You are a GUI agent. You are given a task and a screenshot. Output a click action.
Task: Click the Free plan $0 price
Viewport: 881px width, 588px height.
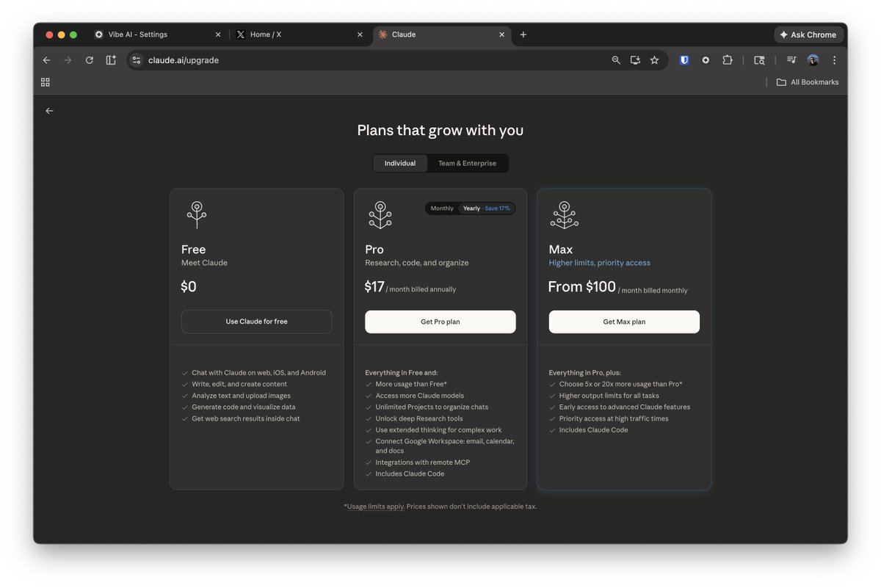pyautogui.click(x=189, y=287)
